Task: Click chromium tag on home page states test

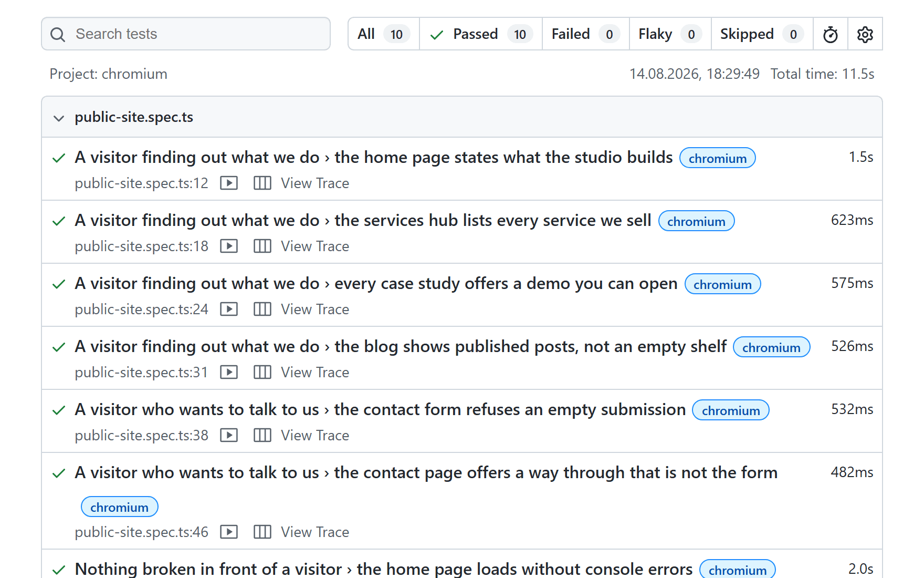Action: [x=718, y=158]
